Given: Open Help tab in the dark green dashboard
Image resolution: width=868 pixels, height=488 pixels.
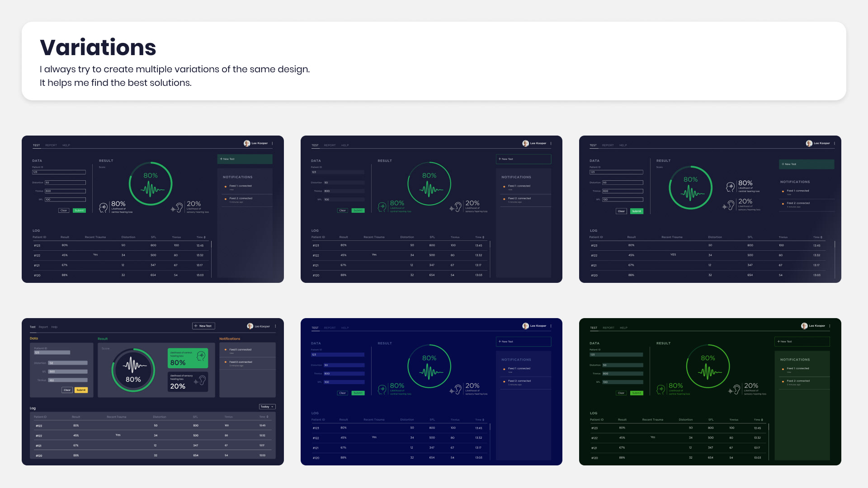Looking at the screenshot, I should pyautogui.click(x=623, y=328).
